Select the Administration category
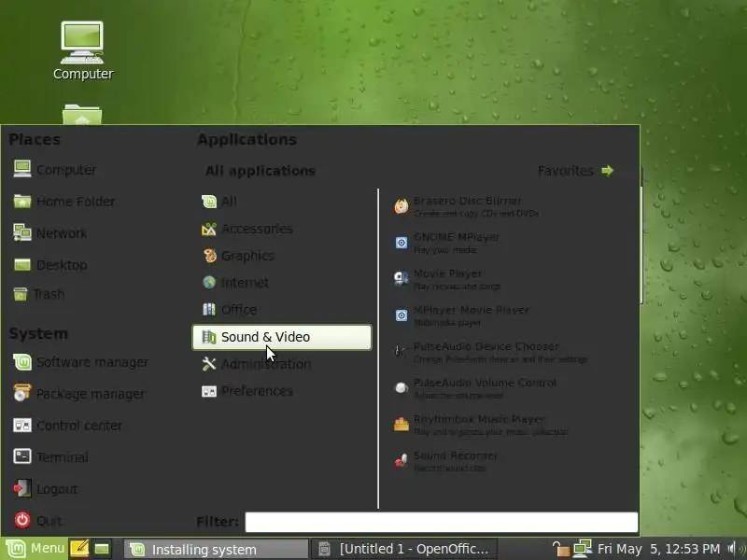 tap(282, 364)
